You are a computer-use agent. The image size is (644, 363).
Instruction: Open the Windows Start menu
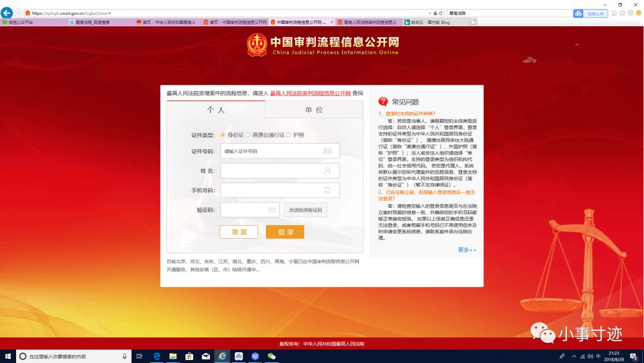tap(8, 356)
